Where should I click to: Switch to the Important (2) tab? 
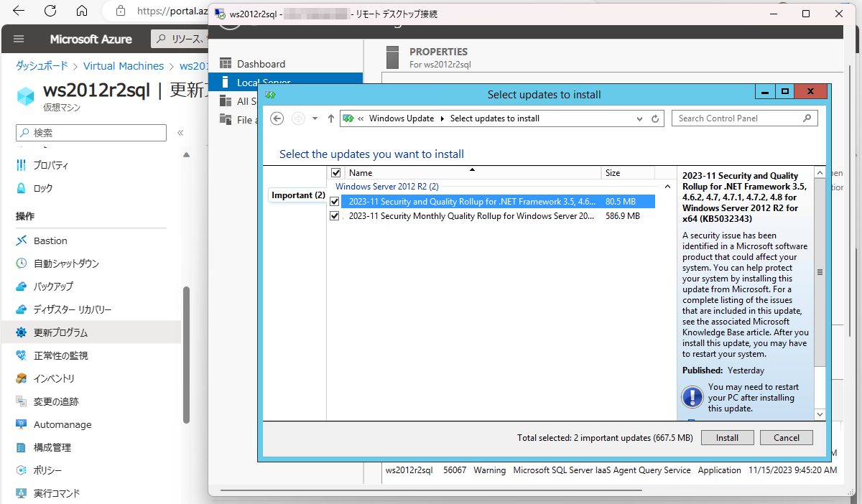[x=297, y=195]
